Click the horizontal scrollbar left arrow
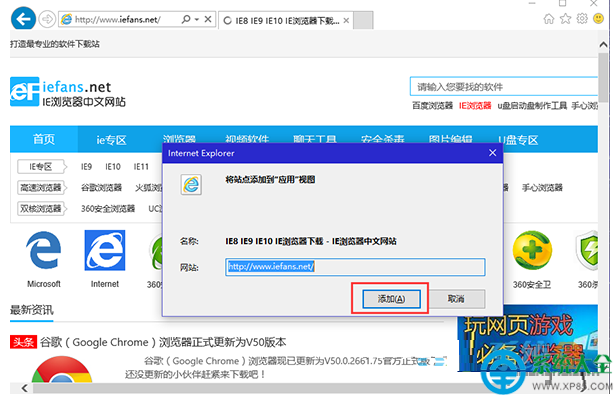615x397 pixels. [24, 388]
